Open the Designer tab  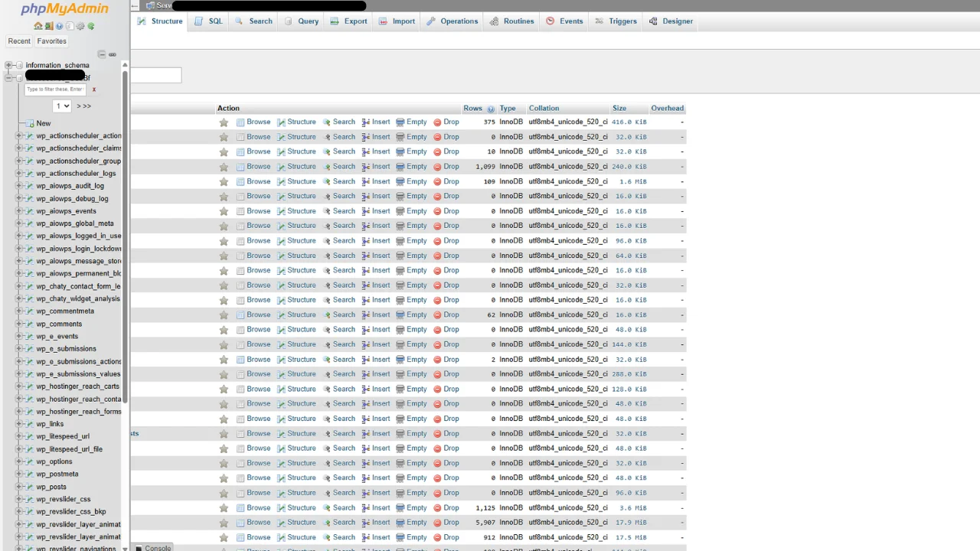(x=671, y=21)
